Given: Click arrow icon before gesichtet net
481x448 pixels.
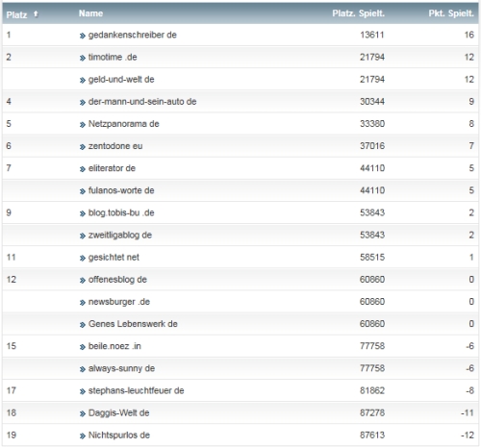Looking at the screenshot, I should click(83, 258).
